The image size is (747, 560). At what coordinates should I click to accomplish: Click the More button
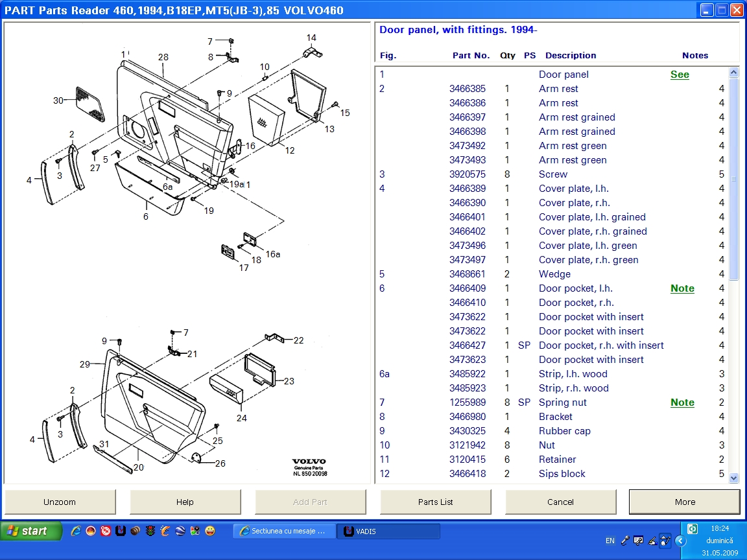pos(685,502)
